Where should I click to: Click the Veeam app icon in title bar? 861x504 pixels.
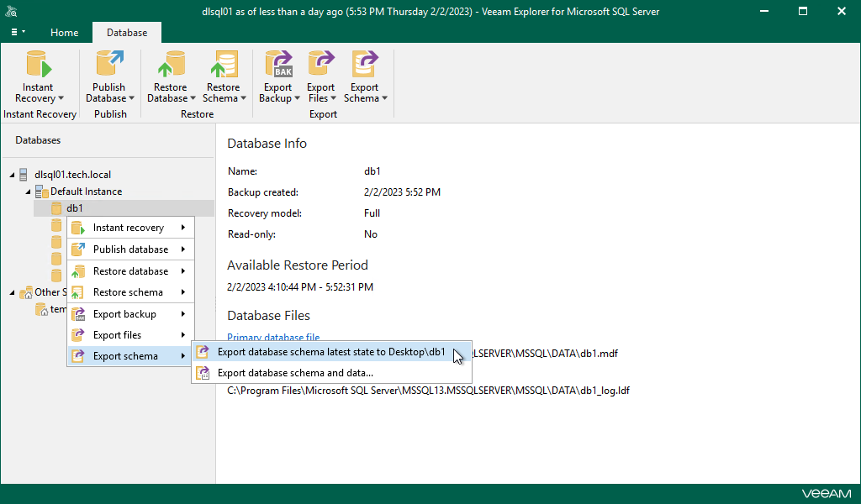(x=11, y=11)
